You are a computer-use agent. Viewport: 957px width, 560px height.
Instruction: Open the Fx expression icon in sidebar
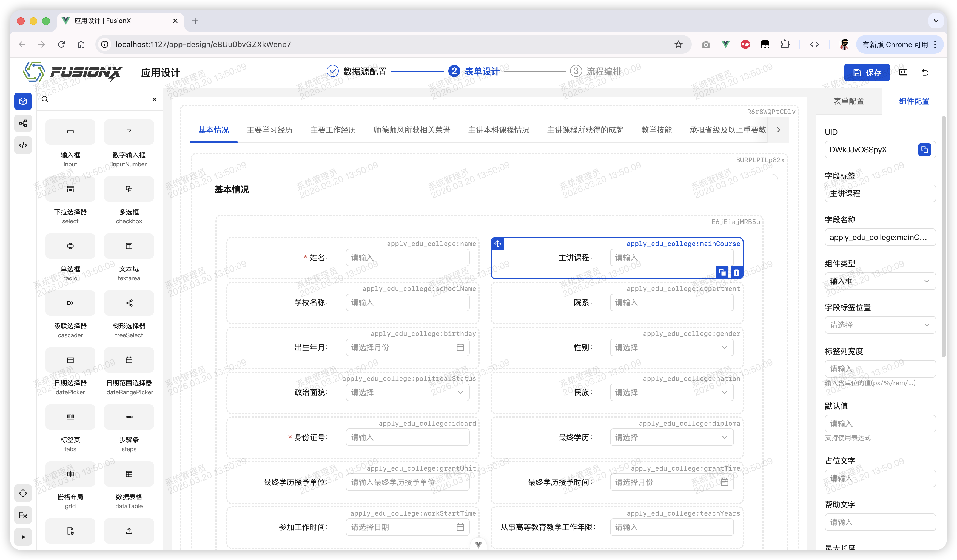coord(23,515)
